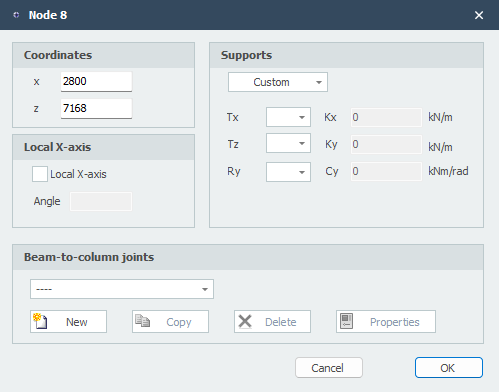Screen dimensions: 499x392
Task: Close the Node 8 dialog
Action: (x=479, y=15)
